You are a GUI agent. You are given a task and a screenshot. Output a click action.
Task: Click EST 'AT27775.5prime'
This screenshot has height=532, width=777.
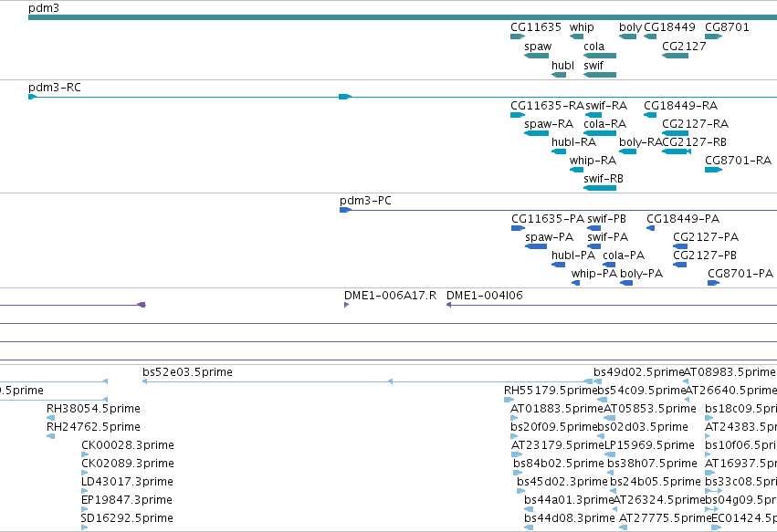point(665,518)
